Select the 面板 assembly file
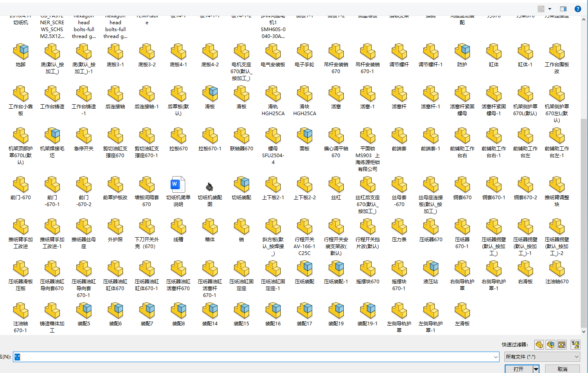Image resolution: width=588 pixels, height=373 pixels. pyautogui.click(x=305, y=140)
